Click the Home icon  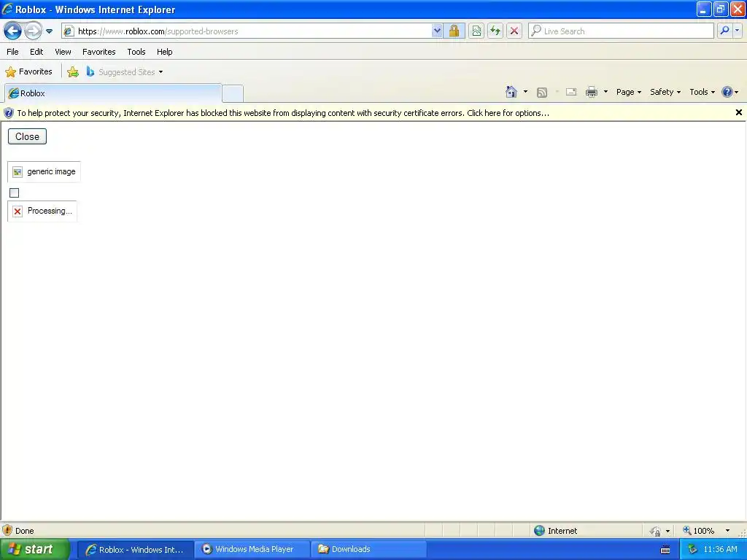pyautogui.click(x=511, y=92)
